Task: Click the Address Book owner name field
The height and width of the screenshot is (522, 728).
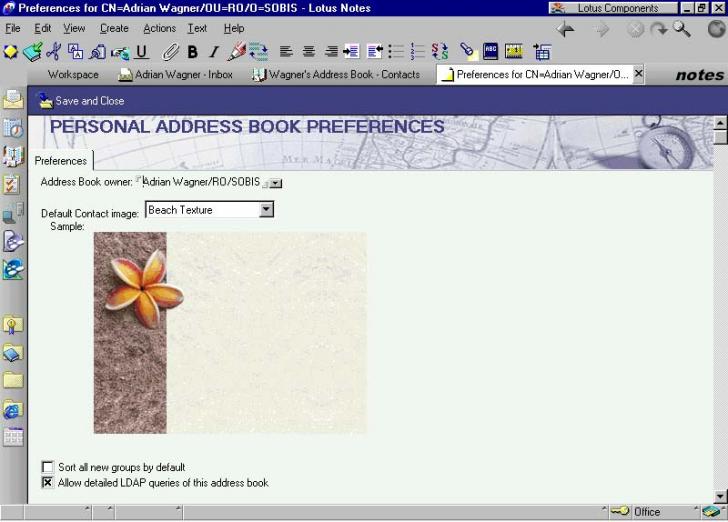Action: [201, 182]
